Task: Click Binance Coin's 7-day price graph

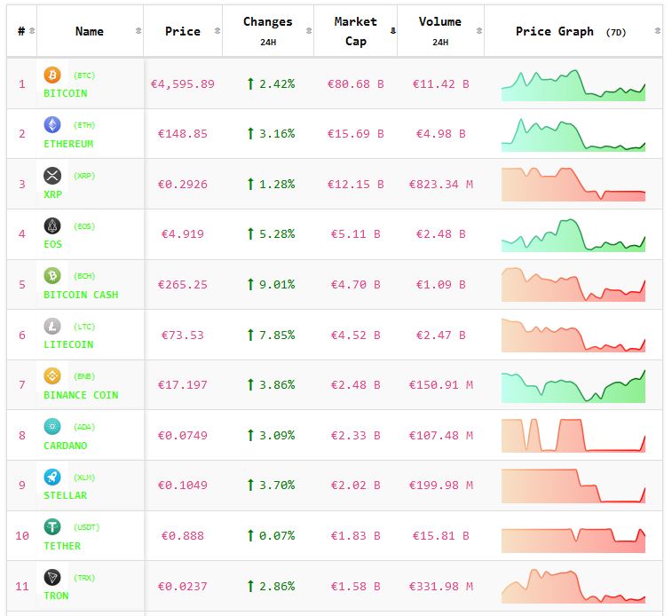Action: [573, 386]
